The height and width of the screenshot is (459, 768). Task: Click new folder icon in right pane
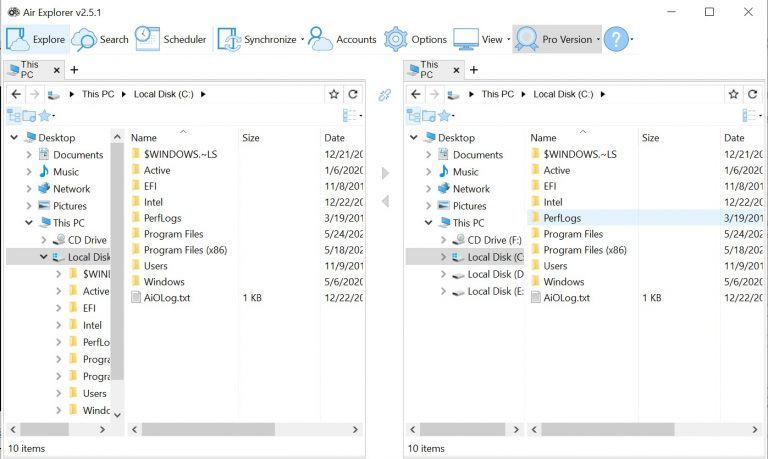[429, 116]
